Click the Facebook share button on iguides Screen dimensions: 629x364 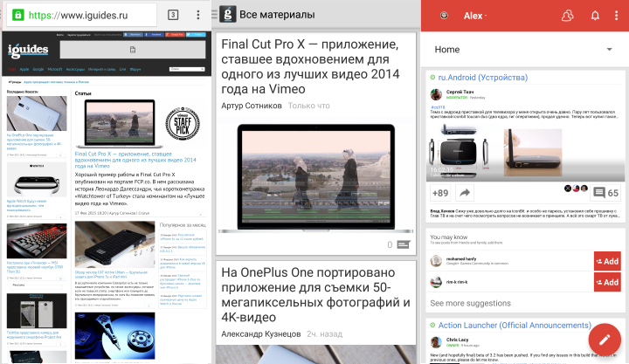point(155,35)
